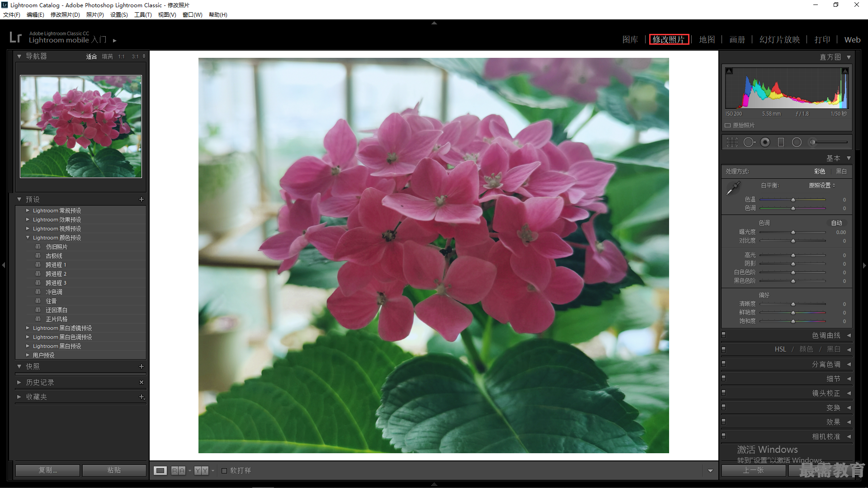Screen dimensions: 868x488
Task: Open the 文件(F) menu
Action: click(12, 15)
